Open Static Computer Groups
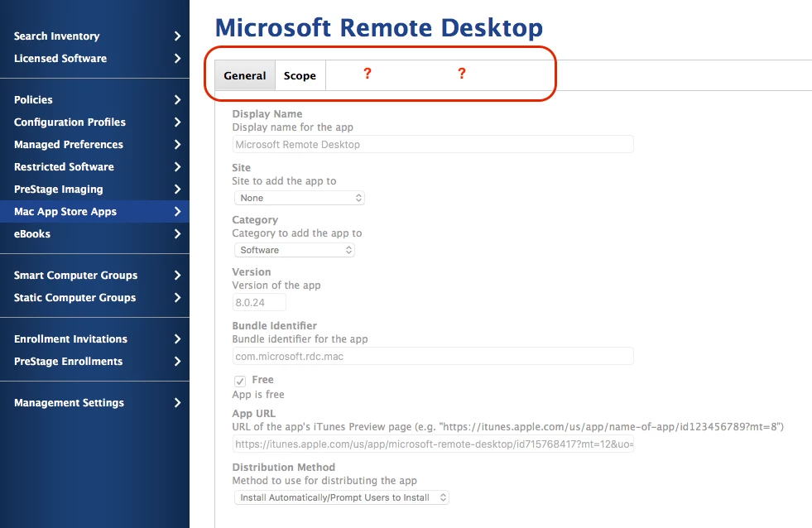 tap(94, 298)
